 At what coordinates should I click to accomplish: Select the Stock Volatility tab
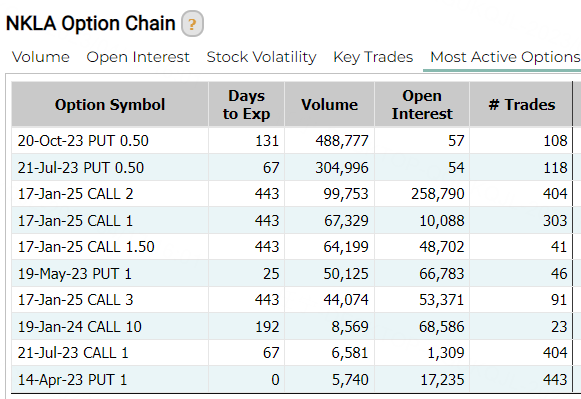tap(261, 57)
